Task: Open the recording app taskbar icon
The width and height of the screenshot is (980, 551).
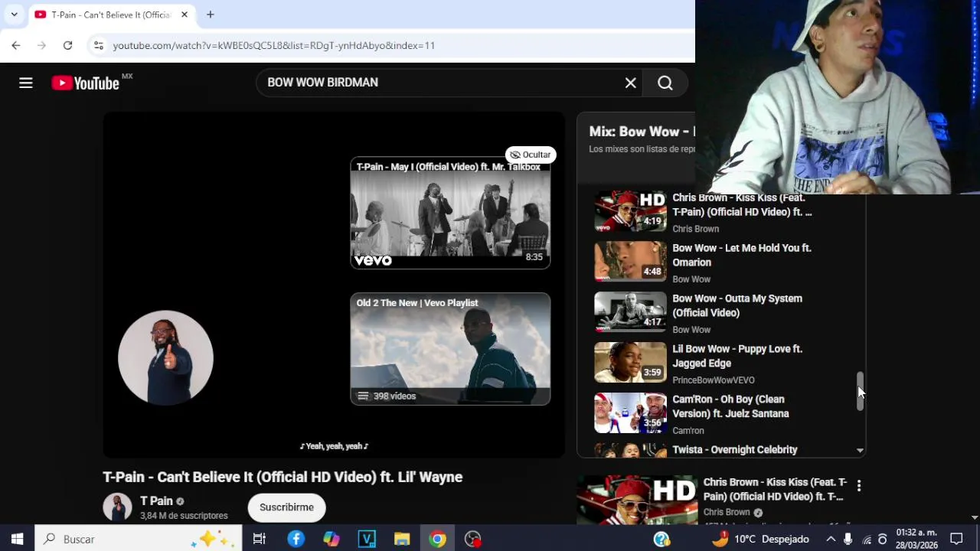Action: [x=473, y=539]
